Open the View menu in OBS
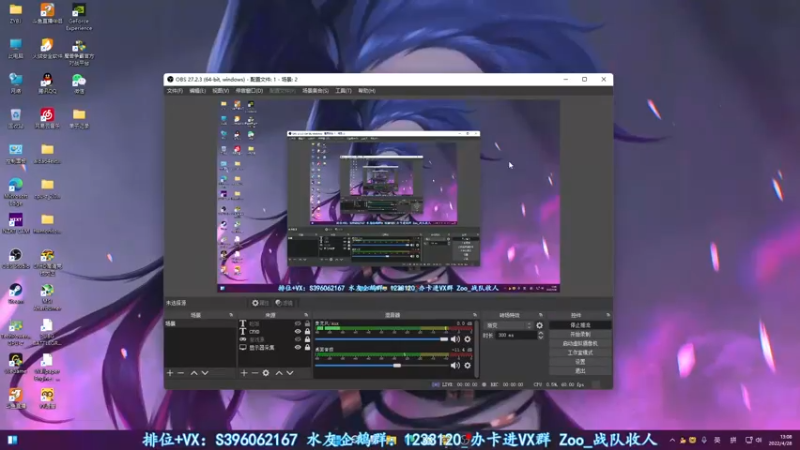 220,91
